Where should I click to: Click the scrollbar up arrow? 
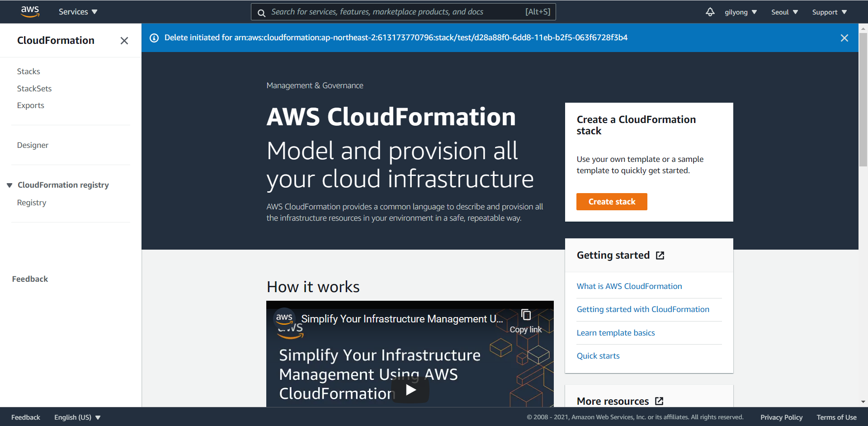pos(863,28)
